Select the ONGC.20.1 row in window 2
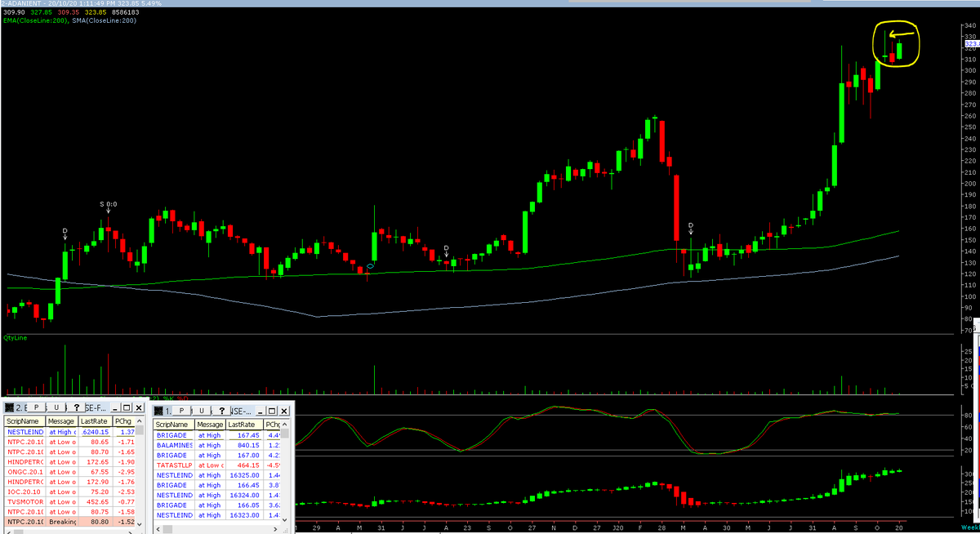Screen dimensions: 980x534 coord(69,472)
